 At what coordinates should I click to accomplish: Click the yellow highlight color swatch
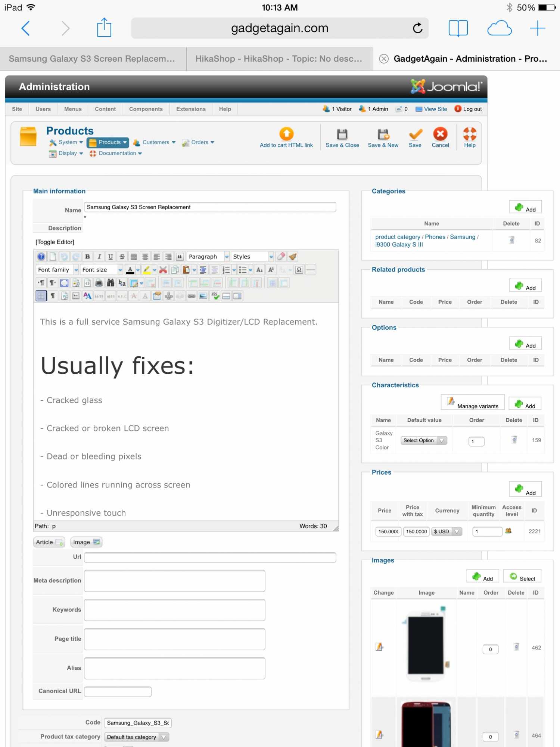click(x=146, y=270)
